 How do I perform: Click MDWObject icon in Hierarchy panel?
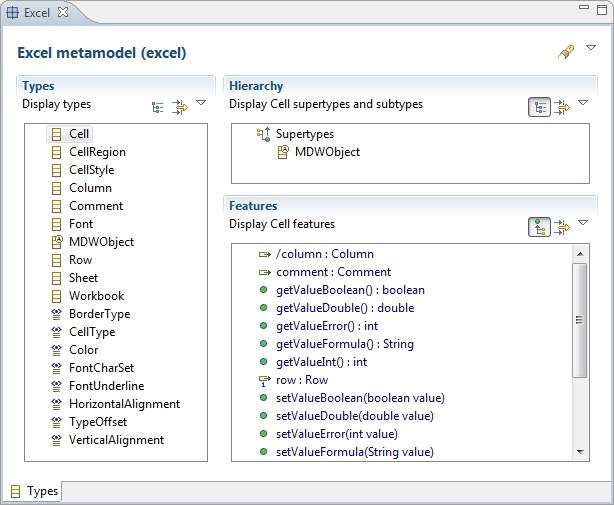pyautogui.click(x=283, y=152)
